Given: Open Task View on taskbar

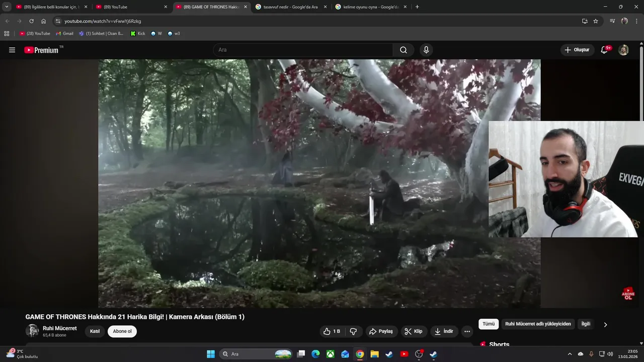Looking at the screenshot, I should coord(301,354).
